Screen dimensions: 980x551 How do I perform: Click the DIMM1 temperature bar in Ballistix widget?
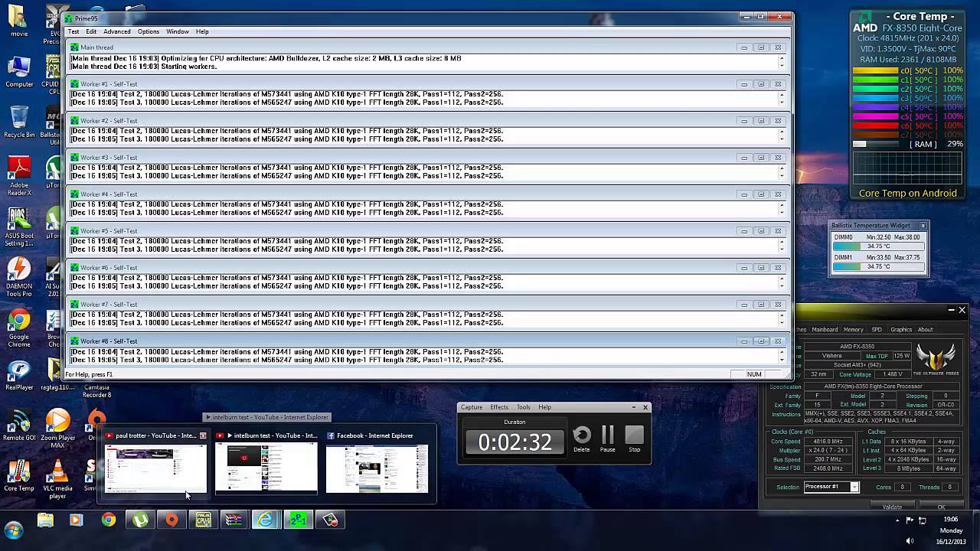(x=878, y=266)
